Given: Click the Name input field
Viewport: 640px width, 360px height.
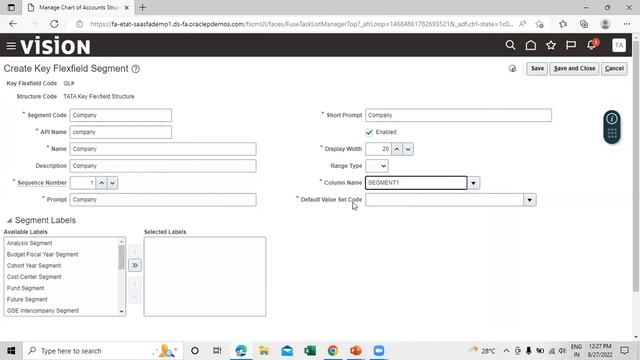Looking at the screenshot, I should coord(163,149).
